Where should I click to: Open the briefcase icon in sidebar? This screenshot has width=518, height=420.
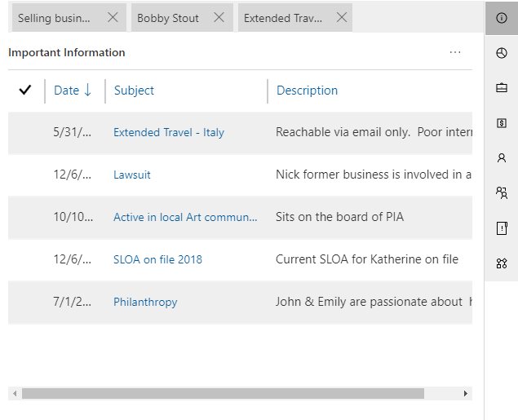(501, 88)
